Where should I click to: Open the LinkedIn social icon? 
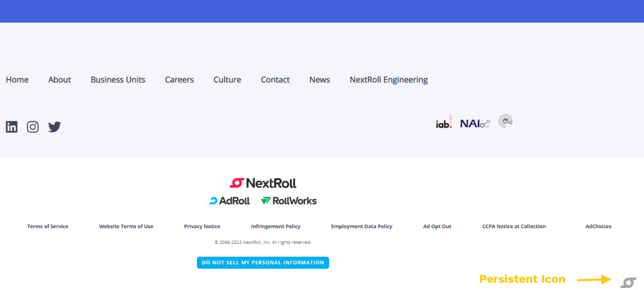click(12, 127)
